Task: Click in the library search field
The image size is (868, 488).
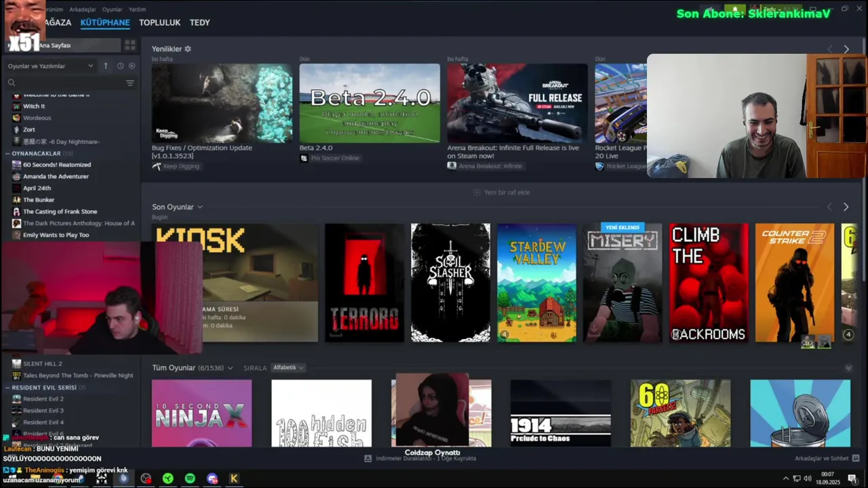Action: tap(71, 83)
